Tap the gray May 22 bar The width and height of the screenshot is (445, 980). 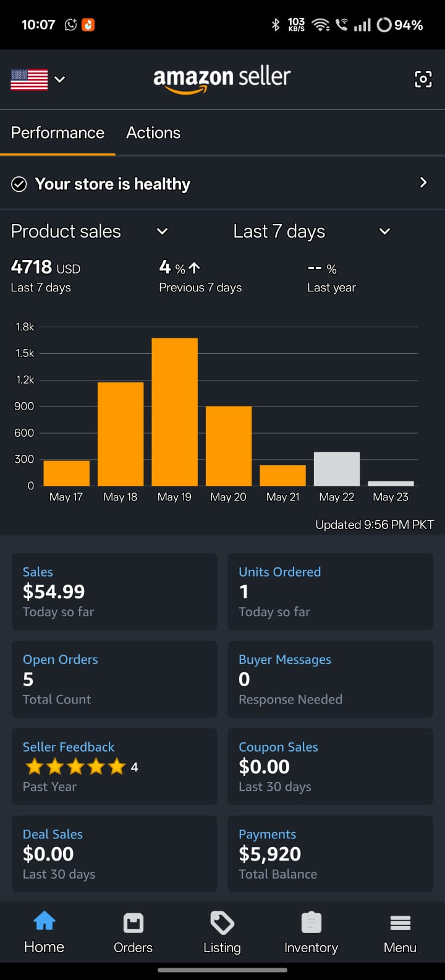(x=337, y=469)
